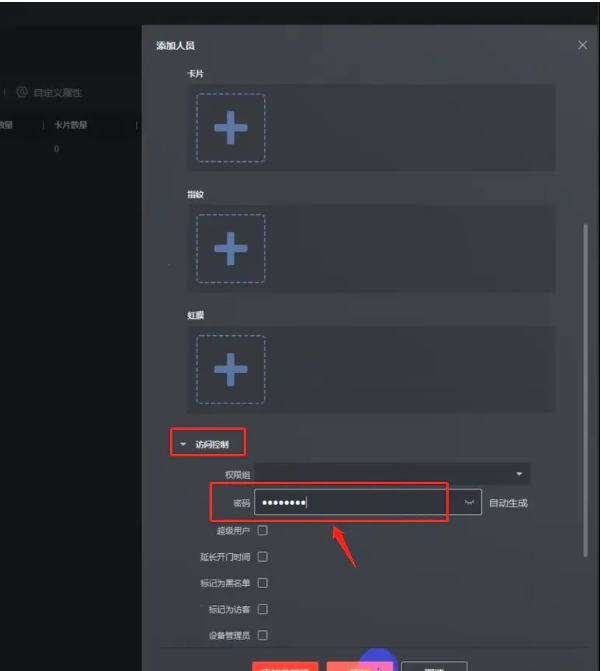Click the 自定义属性 gear icon
The image size is (601, 671).
pyautogui.click(x=21, y=92)
